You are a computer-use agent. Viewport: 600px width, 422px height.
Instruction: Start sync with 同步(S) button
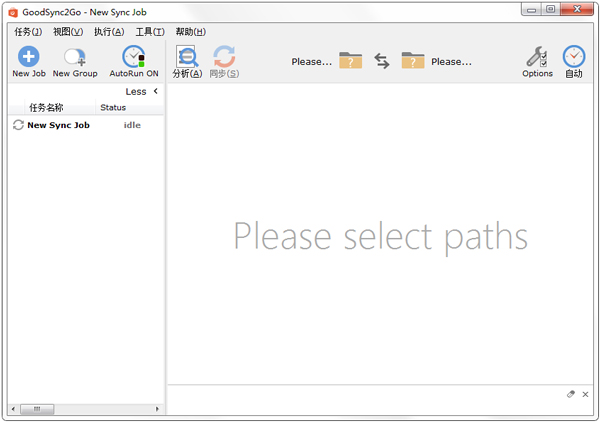point(224,62)
